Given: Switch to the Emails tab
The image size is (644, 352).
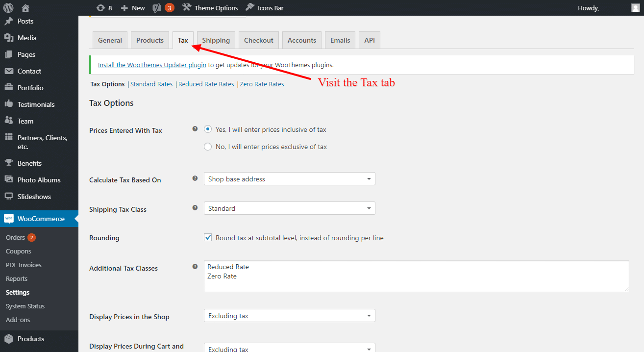Looking at the screenshot, I should [340, 40].
